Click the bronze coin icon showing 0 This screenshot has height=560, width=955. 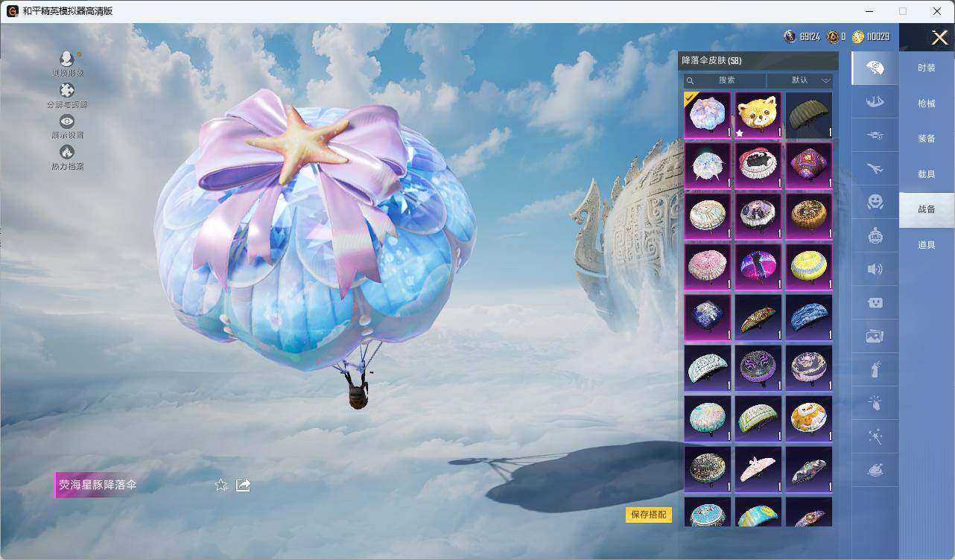point(833,36)
